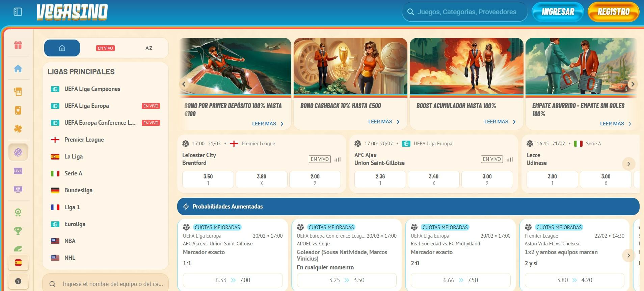Select boosted 4.20 odds Aston Villa vs Chelsea
Viewport: 644px width, 291px height.
pos(574,280)
